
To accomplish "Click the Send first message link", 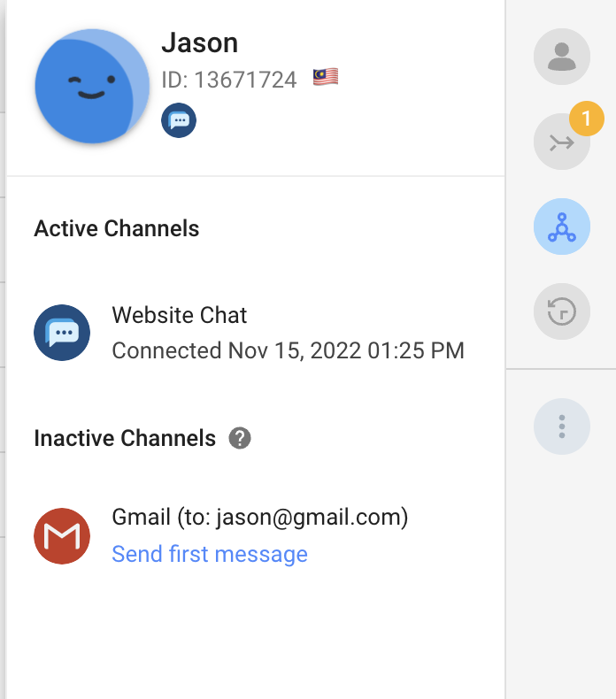I will tap(210, 554).
